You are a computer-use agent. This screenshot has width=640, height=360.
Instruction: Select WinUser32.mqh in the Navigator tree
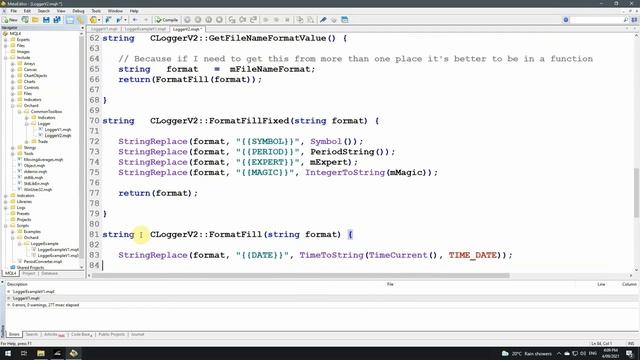point(38,189)
